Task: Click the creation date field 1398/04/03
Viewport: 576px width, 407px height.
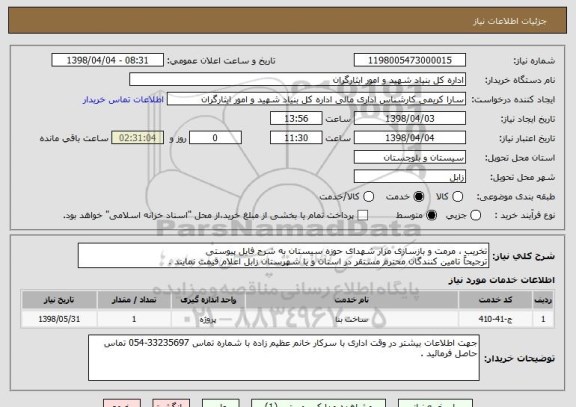Action: click(410, 119)
